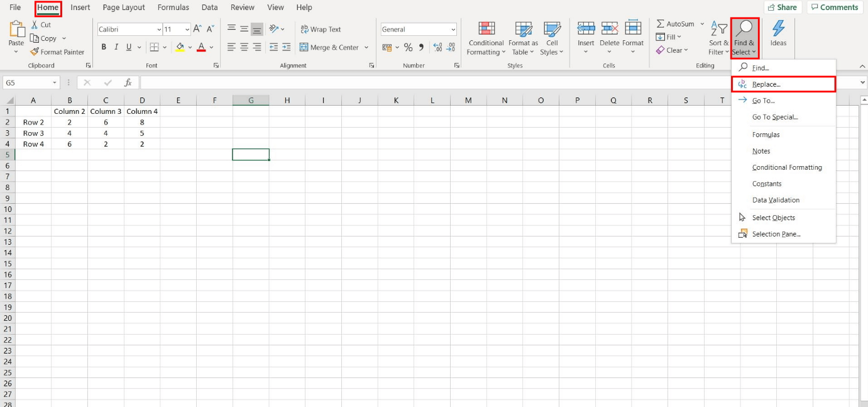
Task: Toggle Bold formatting
Action: click(104, 47)
